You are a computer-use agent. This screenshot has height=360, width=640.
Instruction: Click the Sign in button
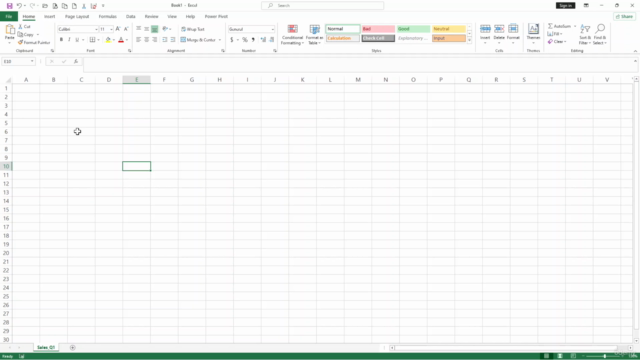[x=565, y=6]
